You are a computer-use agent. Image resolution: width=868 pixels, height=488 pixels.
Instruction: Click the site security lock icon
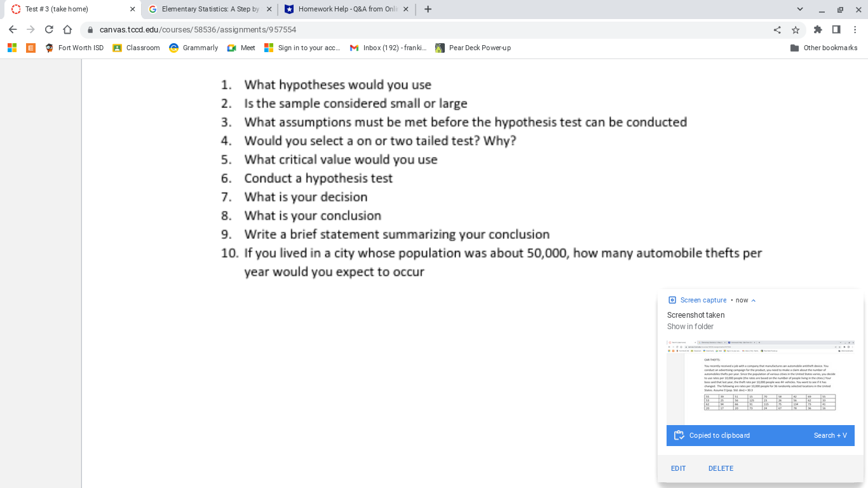tap(90, 29)
